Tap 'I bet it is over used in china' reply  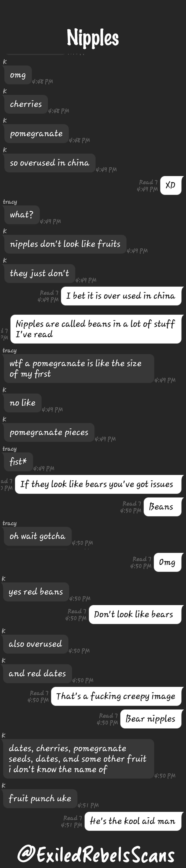[x=121, y=296]
